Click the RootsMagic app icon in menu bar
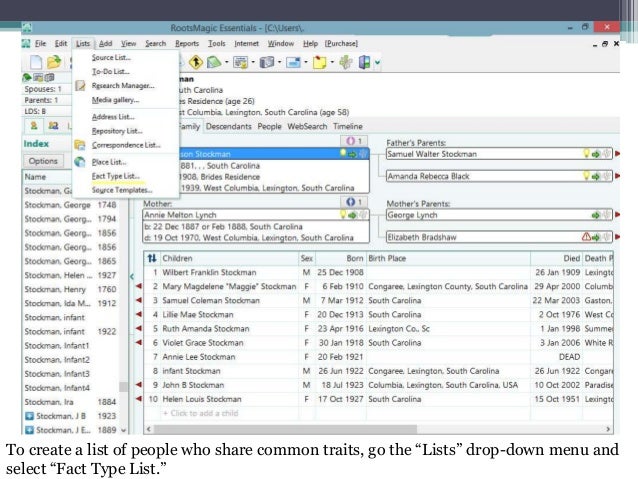 coord(26,44)
